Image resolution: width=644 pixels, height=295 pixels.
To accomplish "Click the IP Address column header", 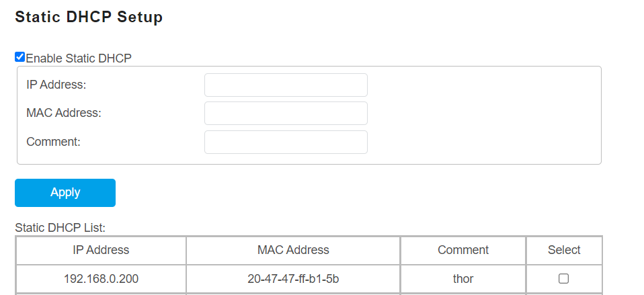I will tap(101, 250).
